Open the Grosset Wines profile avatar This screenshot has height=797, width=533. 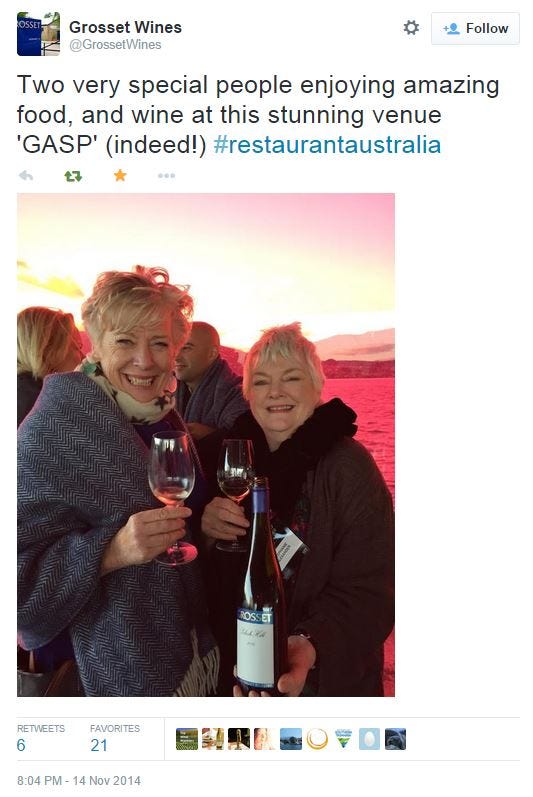tap(38, 34)
